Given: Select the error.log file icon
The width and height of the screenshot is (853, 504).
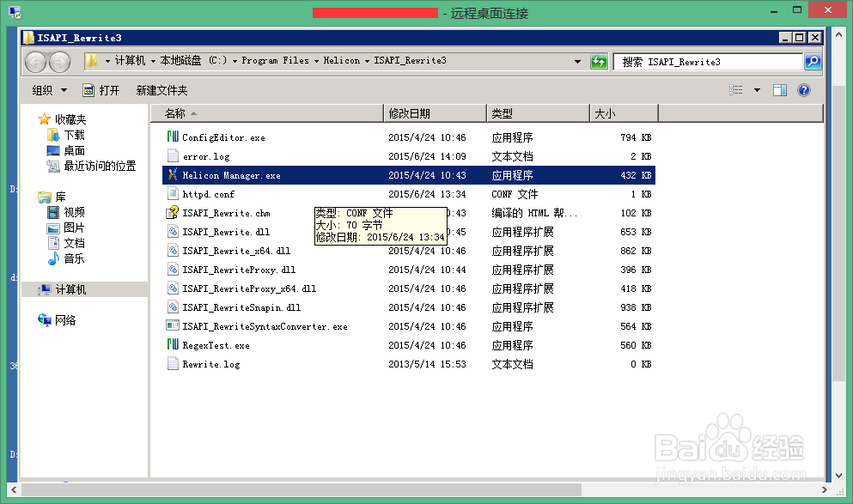Looking at the screenshot, I should pyautogui.click(x=173, y=156).
